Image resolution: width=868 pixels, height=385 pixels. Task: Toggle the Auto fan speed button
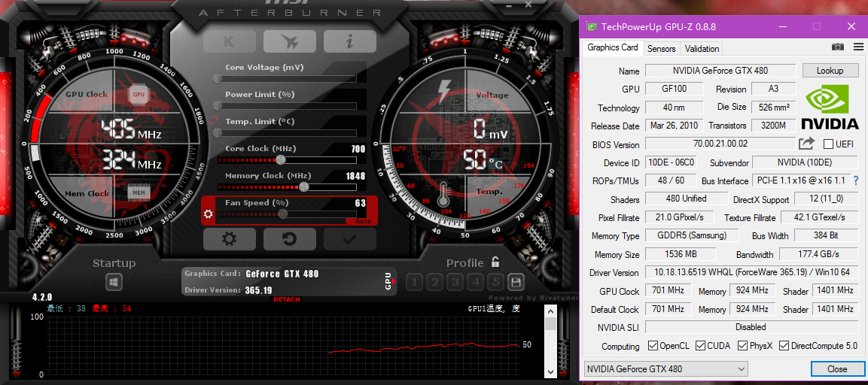363,221
